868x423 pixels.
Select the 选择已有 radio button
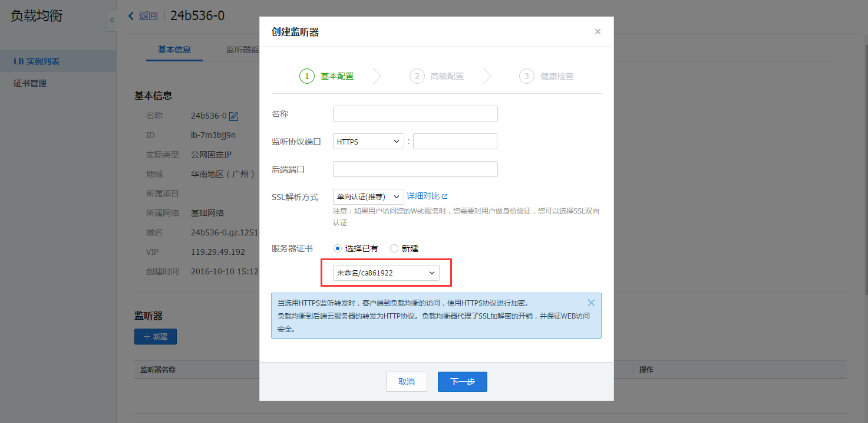(337, 248)
